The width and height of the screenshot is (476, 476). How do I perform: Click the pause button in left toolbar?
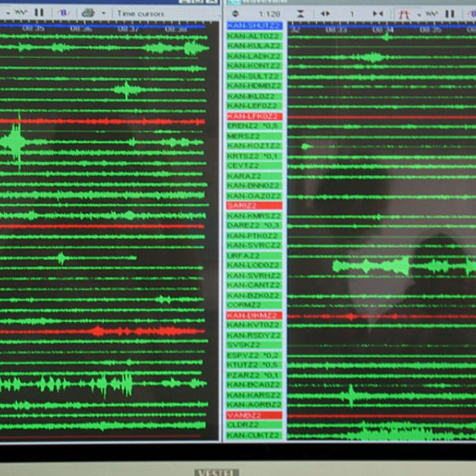tap(39, 13)
